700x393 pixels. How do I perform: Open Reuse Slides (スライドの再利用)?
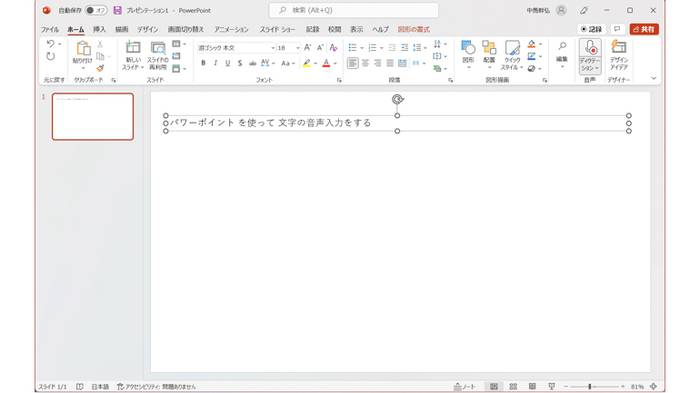pos(158,55)
